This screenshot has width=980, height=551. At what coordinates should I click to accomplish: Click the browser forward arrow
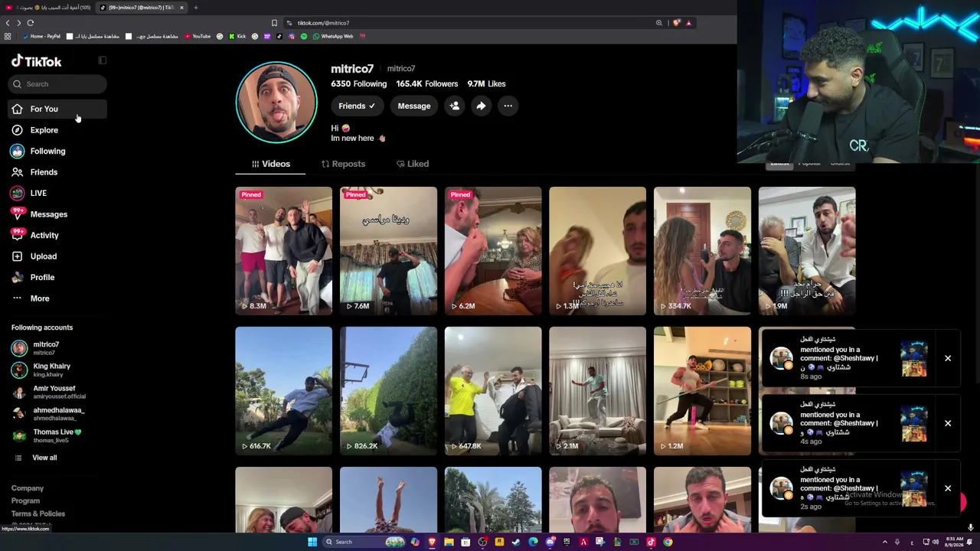[19, 23]
